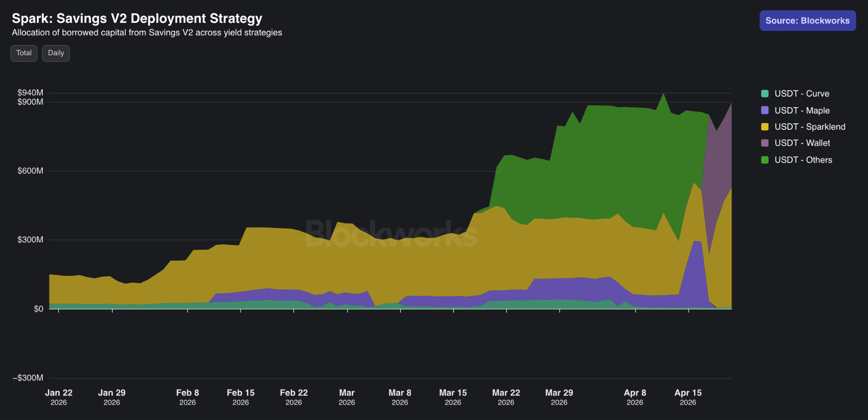Switch to the Daily view tab
Image resolution: width=868 pixels, height=420 pixels.
click(x=56, y=53)
